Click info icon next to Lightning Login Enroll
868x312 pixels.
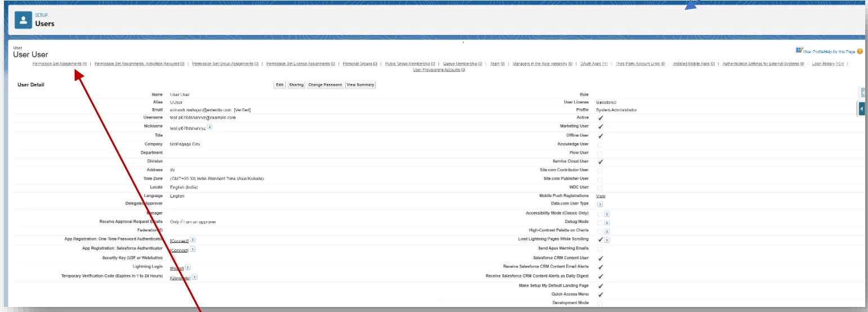[187, 267]
